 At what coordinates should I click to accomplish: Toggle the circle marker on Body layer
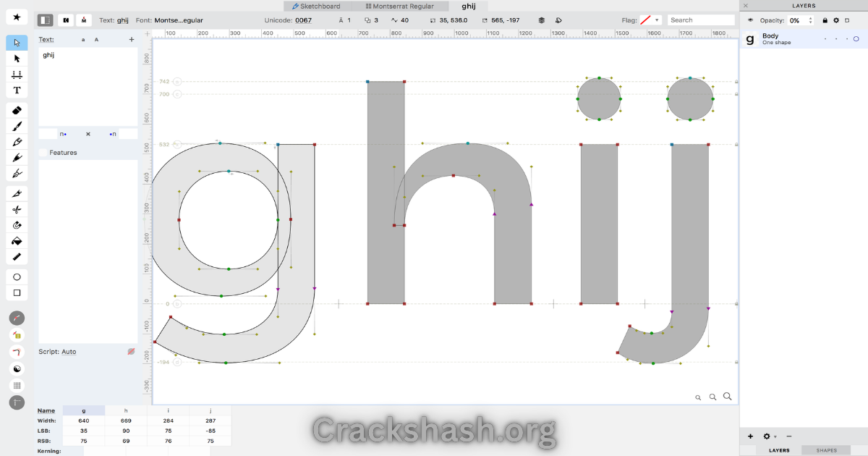pos(856,39)
